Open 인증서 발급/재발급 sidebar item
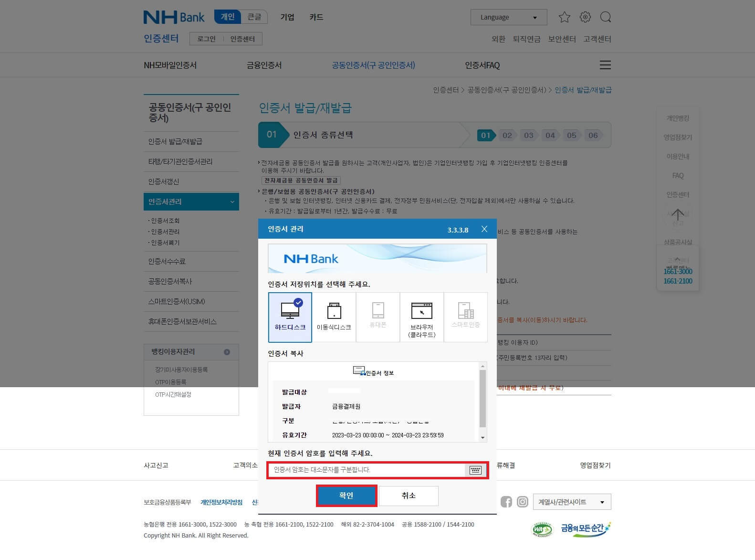755x560 pixels. tap(191, 142)
